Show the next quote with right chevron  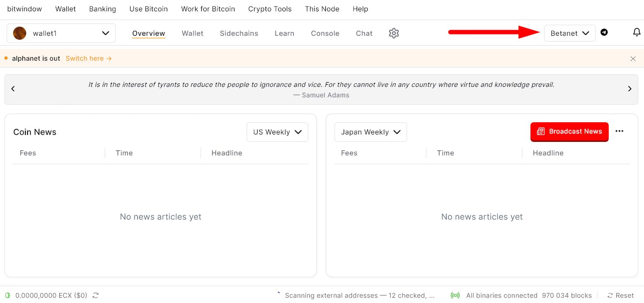[x=630, y=89]
